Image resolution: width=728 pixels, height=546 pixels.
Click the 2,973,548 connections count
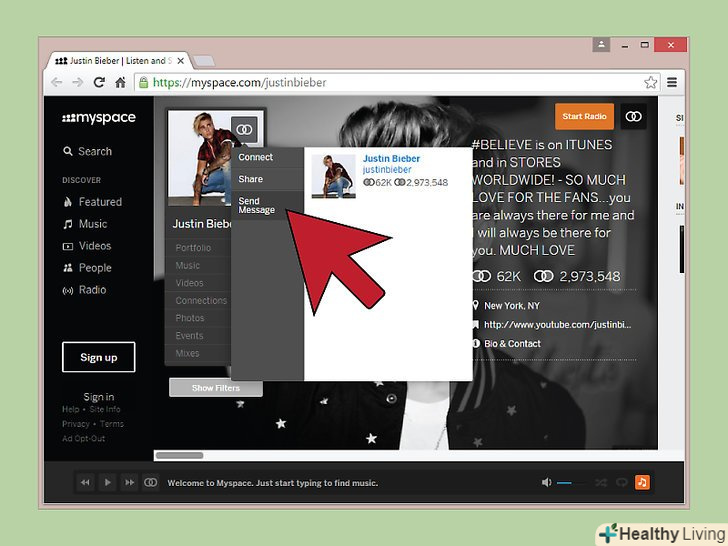(577, 277)
